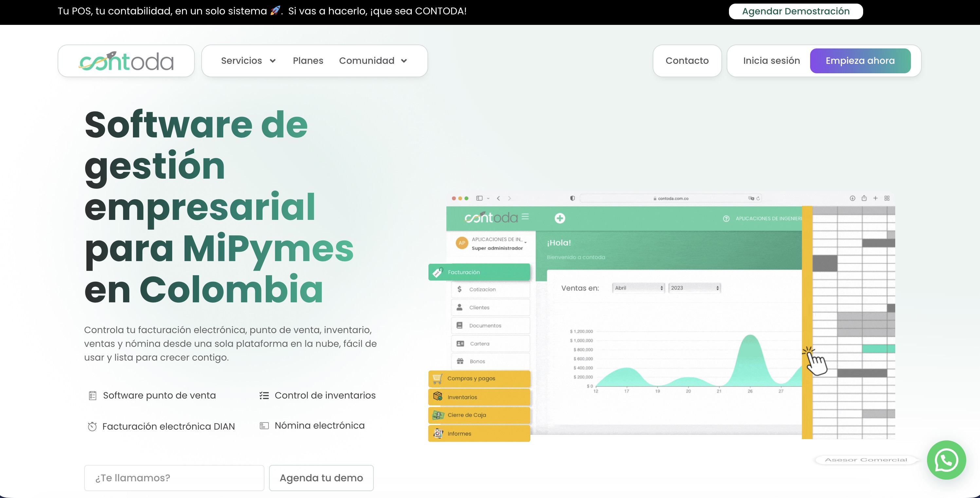Image resolution: width=980 pixels, height=498 pixels.
Task: Click the Facturación electrónica DIAN clock icon
Action: (92, 427)
